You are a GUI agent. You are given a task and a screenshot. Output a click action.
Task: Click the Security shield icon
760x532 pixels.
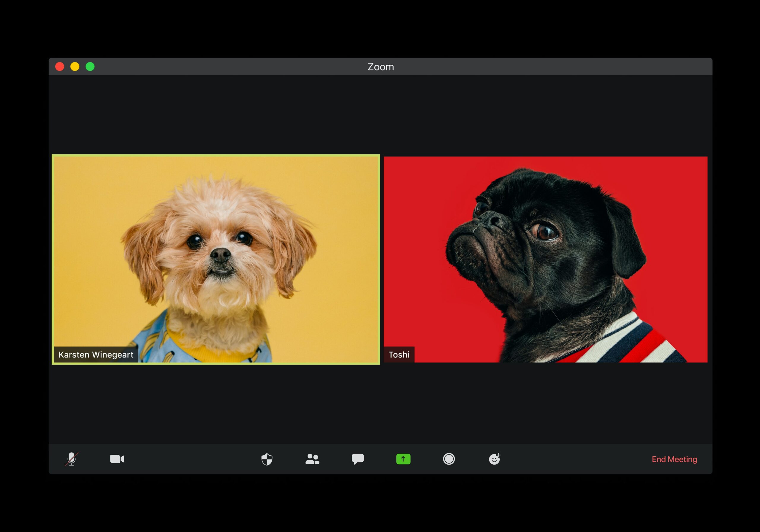[x=267, y=459]
